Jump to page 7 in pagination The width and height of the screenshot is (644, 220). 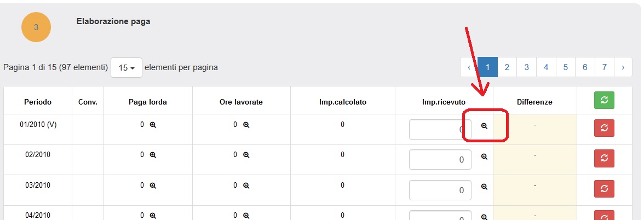point(604,67)
